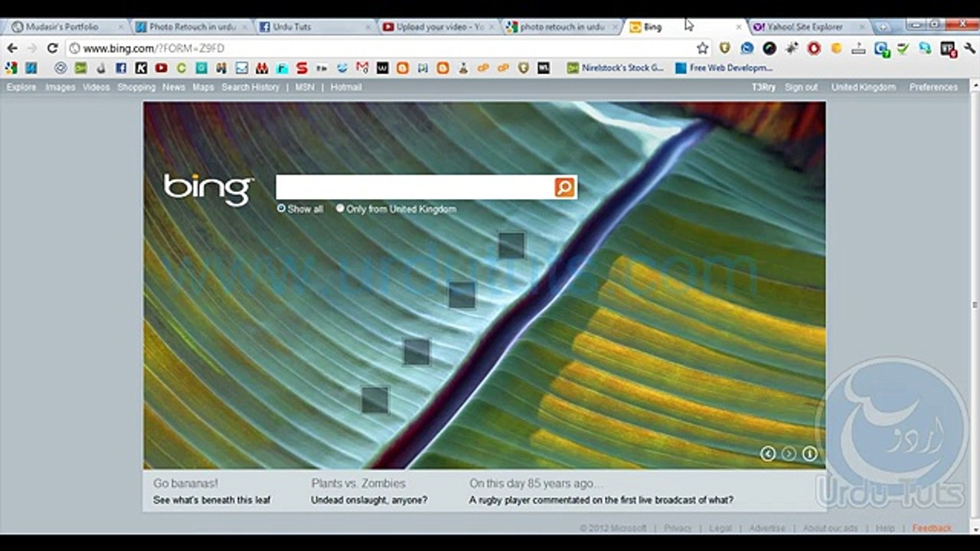Switch to the Urdu Tuts Facebook tab
Screen dimensions: 980x551
click(x=314, y=27)
